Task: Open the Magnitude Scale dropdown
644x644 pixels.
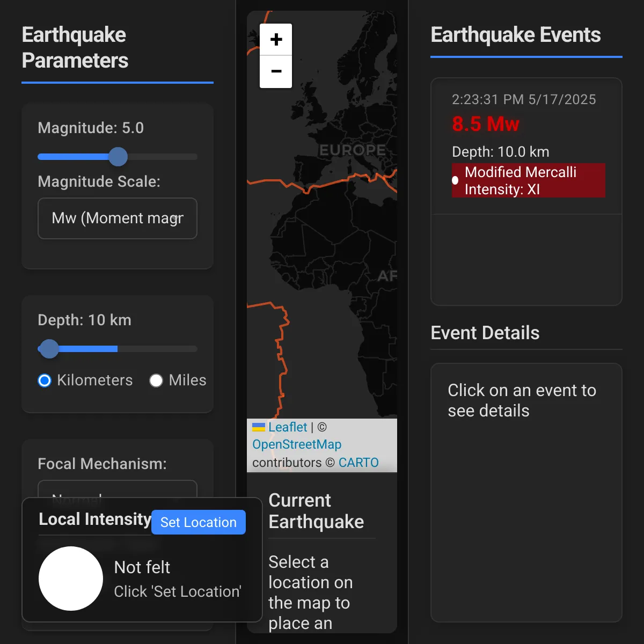Action: pyautogui.click(x=118, y=218)
